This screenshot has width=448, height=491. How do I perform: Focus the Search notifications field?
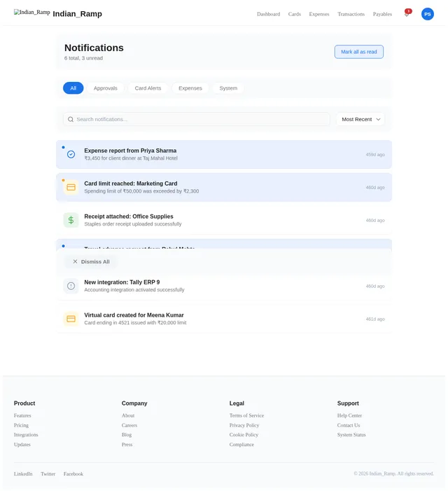tap(197, 119)
